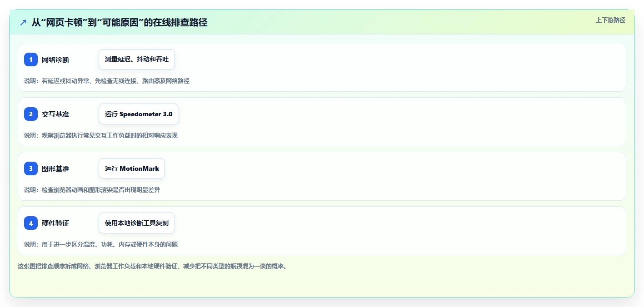This screenshot has width=644, height=307.
Task: Click the 硬件验证 step label
Action: point(55,223)
